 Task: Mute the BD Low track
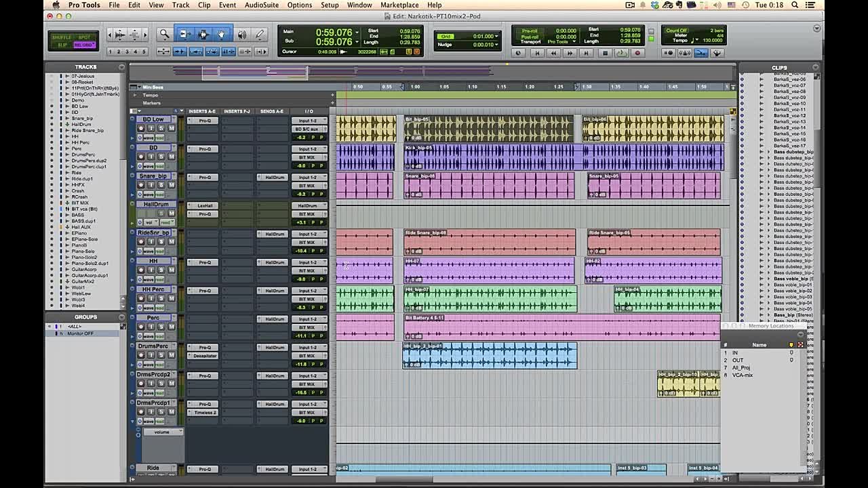pos(172,128)
